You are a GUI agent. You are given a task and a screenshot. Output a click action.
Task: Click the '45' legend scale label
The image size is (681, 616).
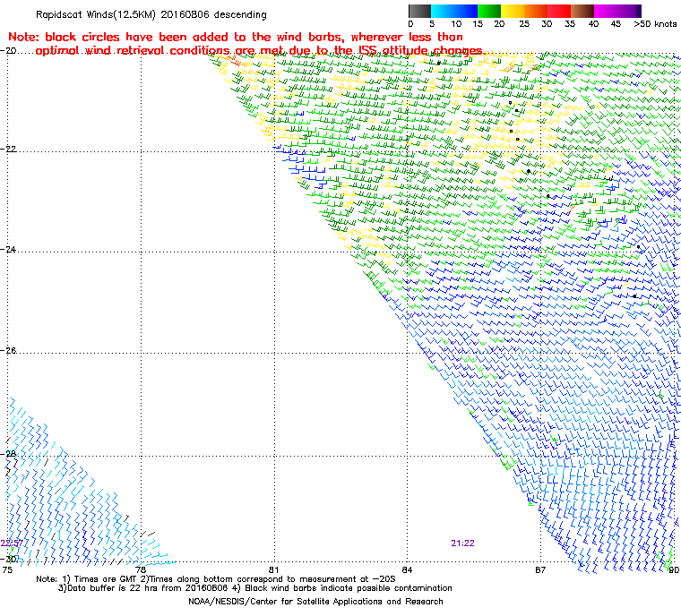click(x=616, y=24)
